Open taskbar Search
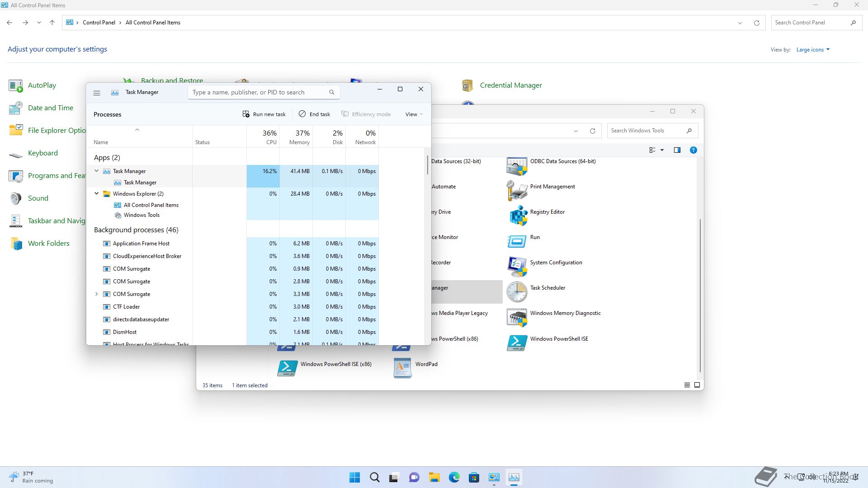 [374, 477]
